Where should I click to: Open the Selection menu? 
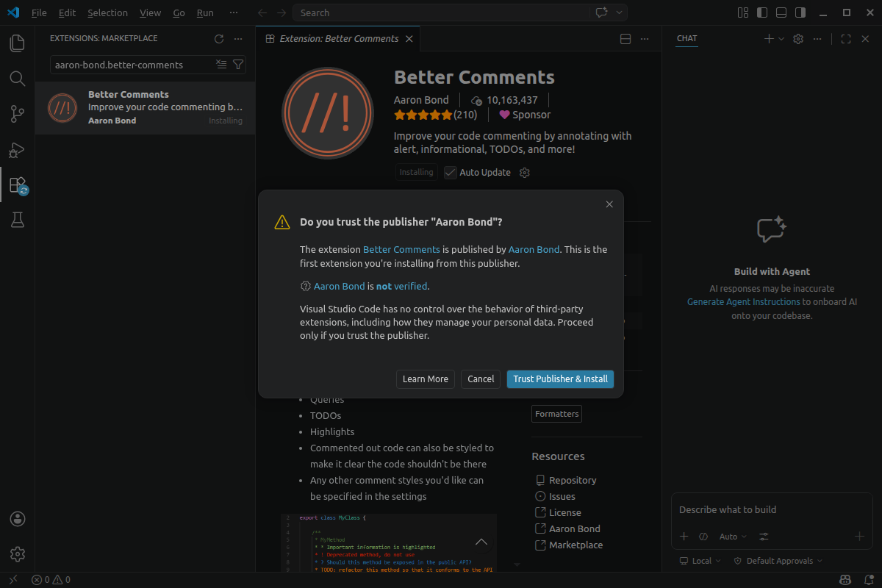pos(107,12)
